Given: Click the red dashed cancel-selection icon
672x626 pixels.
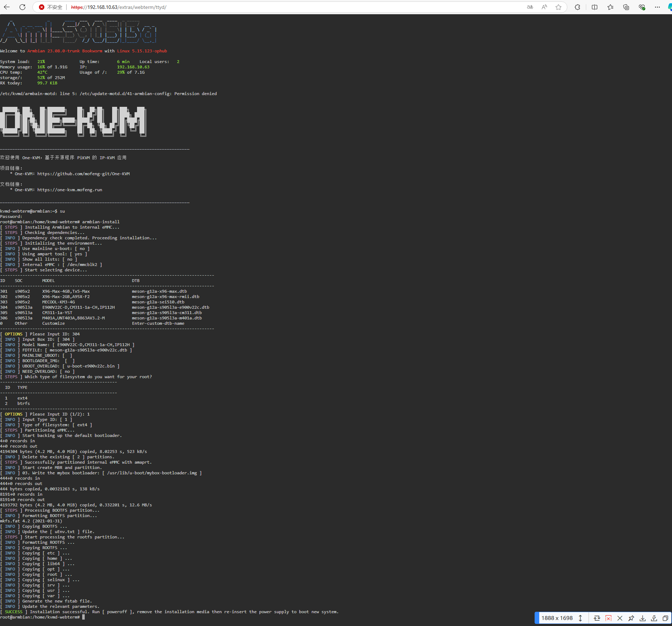Looking at the screenshot, I should coord(608,618).
